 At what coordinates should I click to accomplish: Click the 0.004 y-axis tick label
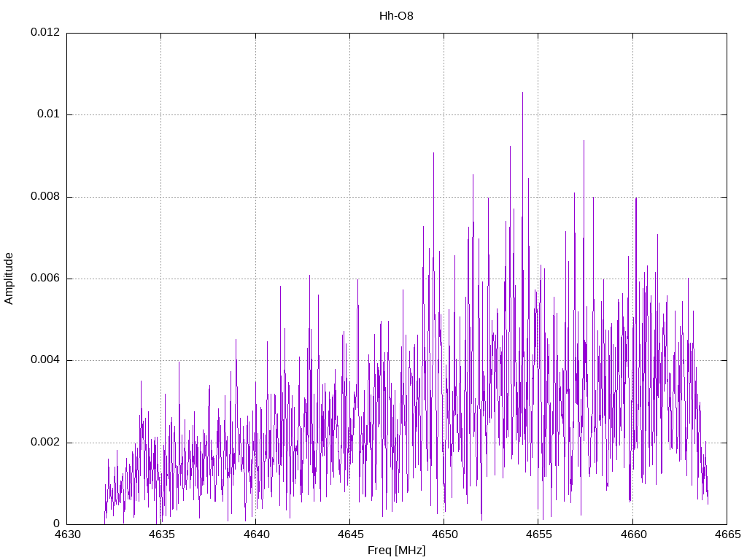(46, 360)
